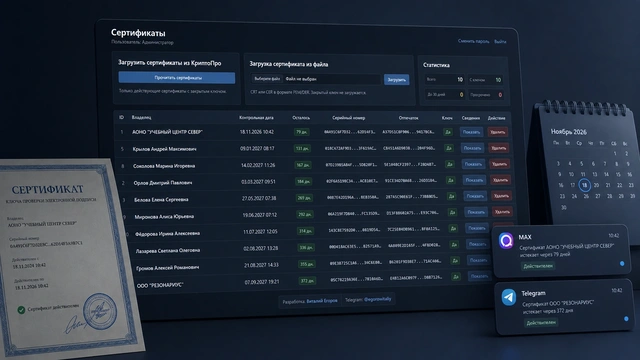The image size is (640, 360).
Task: Click the Владелец column header
Action: tap(141, 117)
